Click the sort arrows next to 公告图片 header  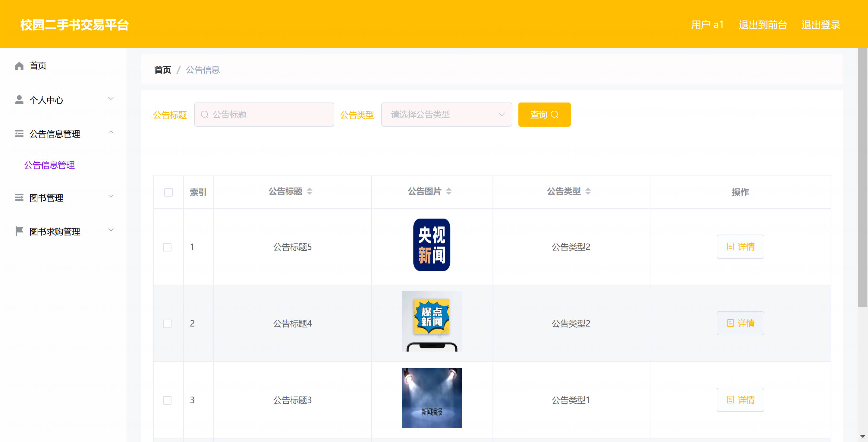(x=448, y=191)
